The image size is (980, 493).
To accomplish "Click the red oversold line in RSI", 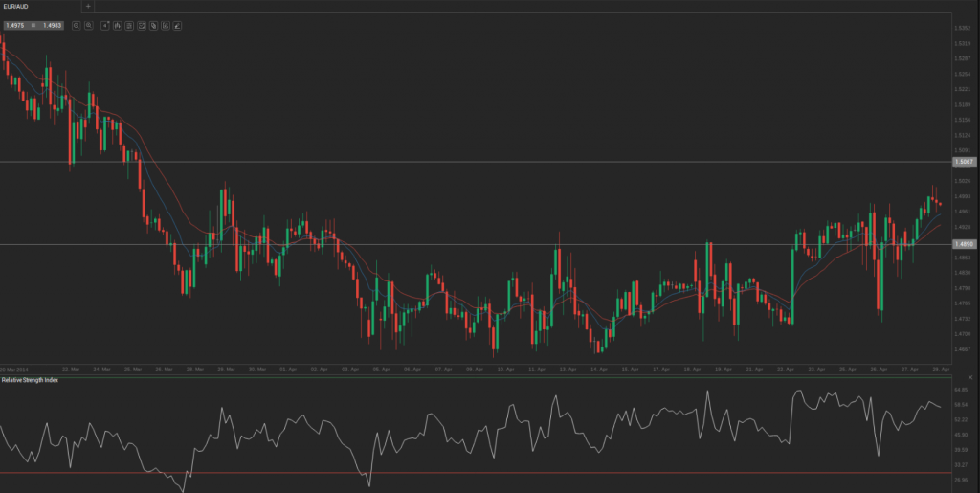I will (479, 473).
